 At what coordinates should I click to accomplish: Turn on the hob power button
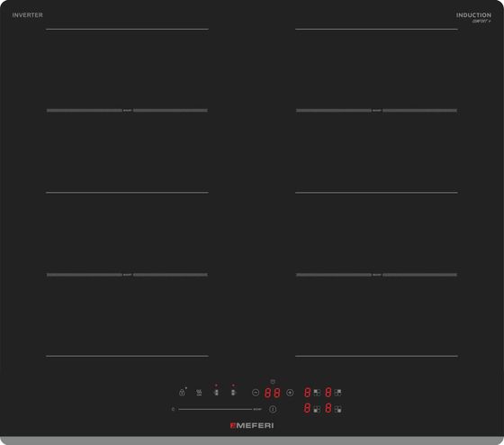(273, 409)
